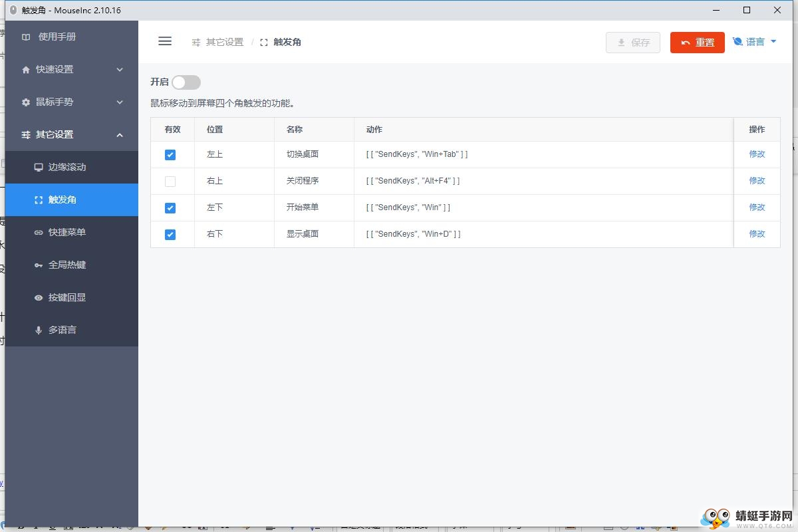Toggle the 开启 switch on
Screen dimensions: 798x532
186,82
